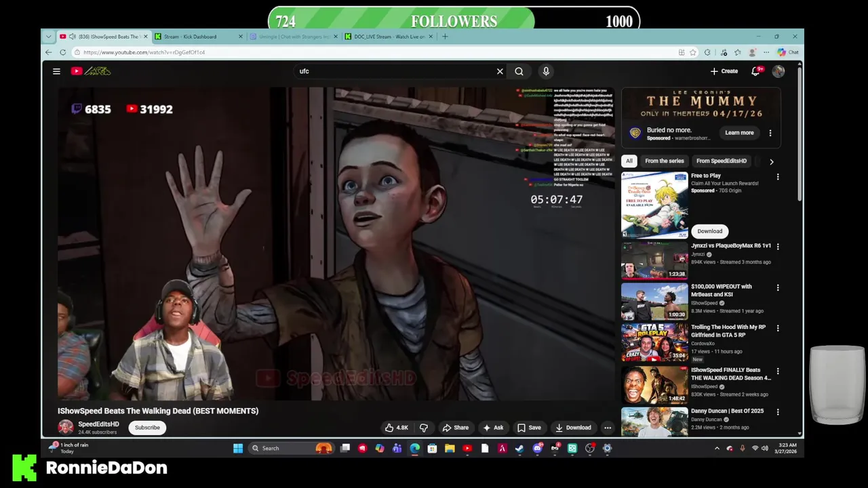The image size is (868, 488).
Task: Open '$100,000 WIPEOUT with MrBeast and KSI' thumbnail
Action: (654, 302)
